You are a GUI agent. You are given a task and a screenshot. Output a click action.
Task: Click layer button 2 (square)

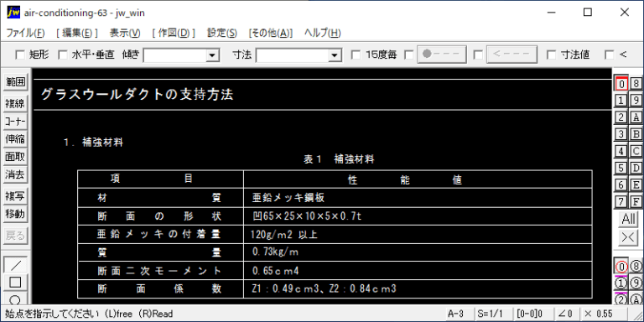point(621,117)
